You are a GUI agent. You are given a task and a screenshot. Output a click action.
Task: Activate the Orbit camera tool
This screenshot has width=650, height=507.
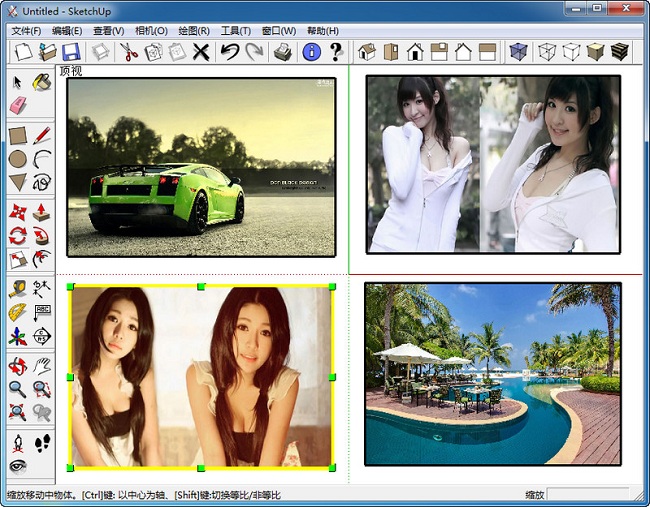[x=17, y=366]
